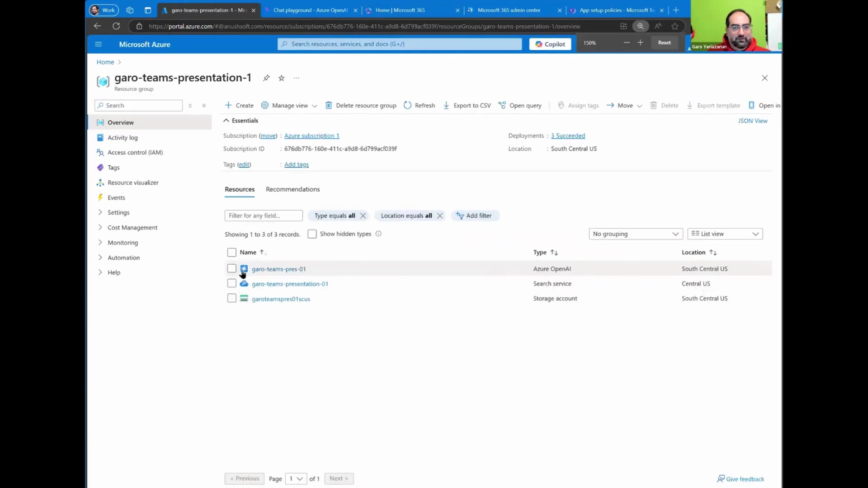The image size is (868, 488).
Task: Collapse the Essentials section
Action: click(x=241, y=121)
